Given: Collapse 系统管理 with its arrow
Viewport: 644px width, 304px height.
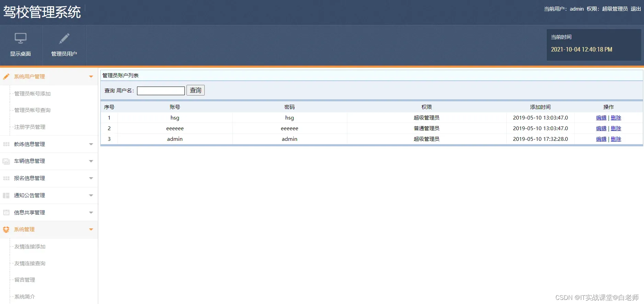Looking at the screenshot, I should (91, 229).
